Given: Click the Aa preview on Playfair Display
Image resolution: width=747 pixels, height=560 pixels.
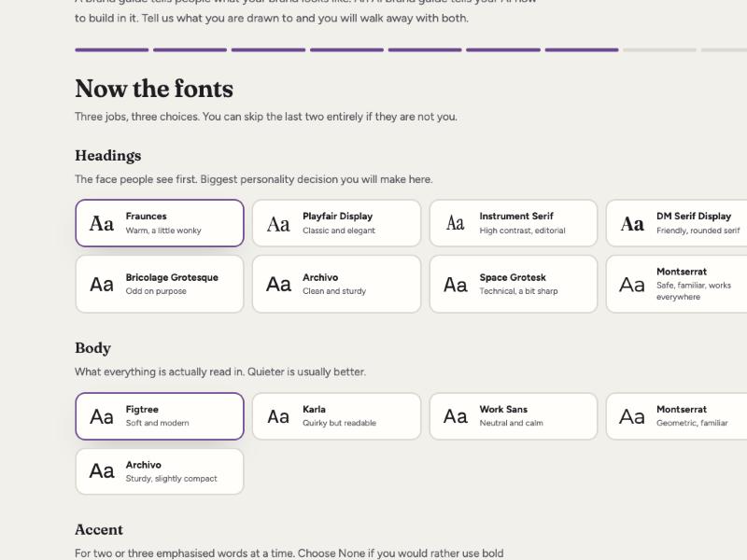Looking at the screenshot, I should pos(278,224).
